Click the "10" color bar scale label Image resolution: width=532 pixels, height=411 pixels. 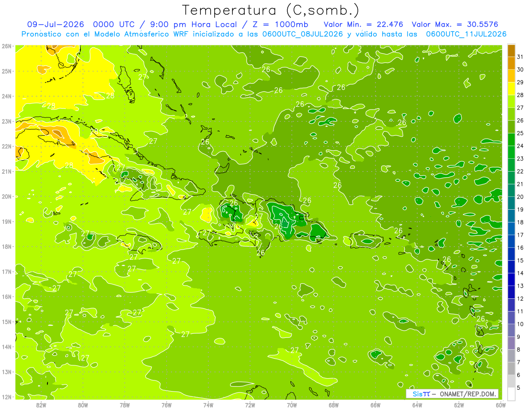520,324
